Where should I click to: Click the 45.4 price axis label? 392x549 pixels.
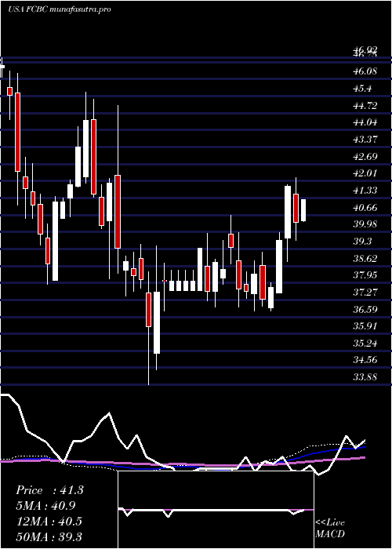coord(362,89)
